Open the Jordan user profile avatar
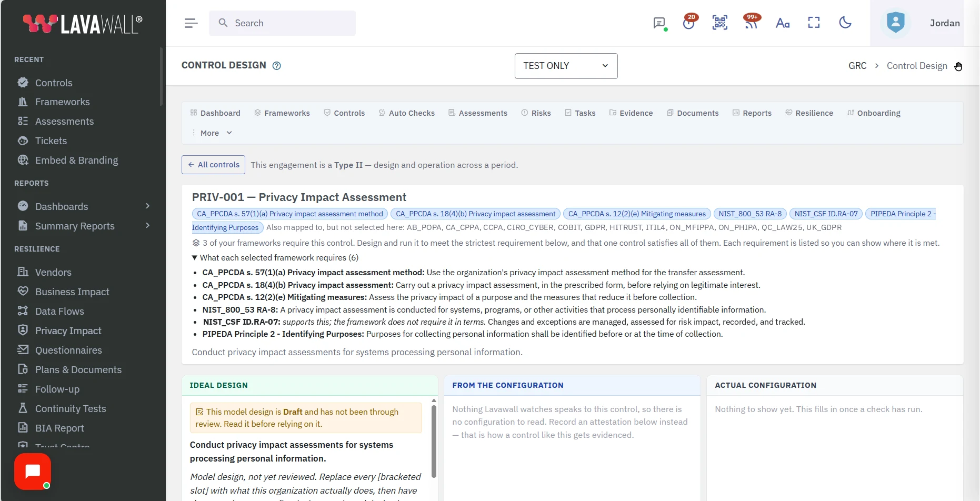Viewport: 980px width, 501px height. pyautogui.click(x=896, y=23)
